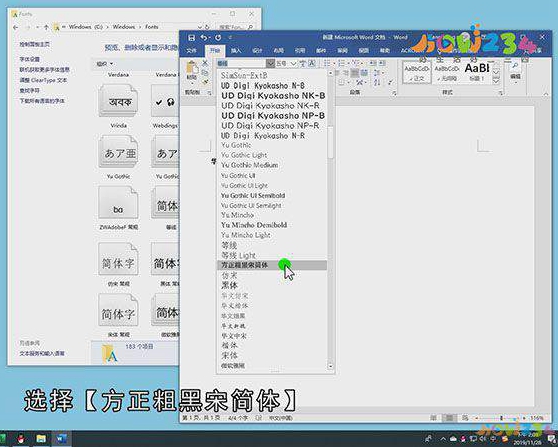Switch to the Design tab in Word
The height and width of the screenshot is (447, 558).
(257, 51)
